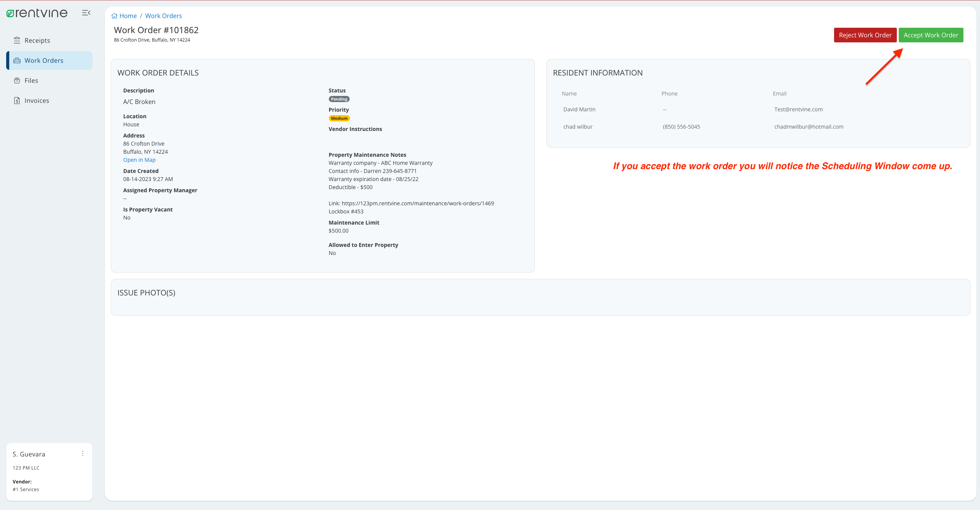980x510 pixels.
Task: Select the Receipts icon in the sidebar
Action: (x=18, y=40)
